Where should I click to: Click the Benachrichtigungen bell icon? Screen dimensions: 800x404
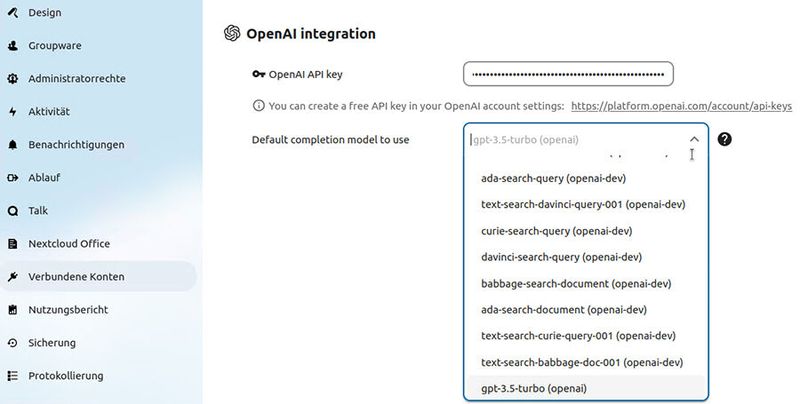pyautogui.click(x=12, y=145)
